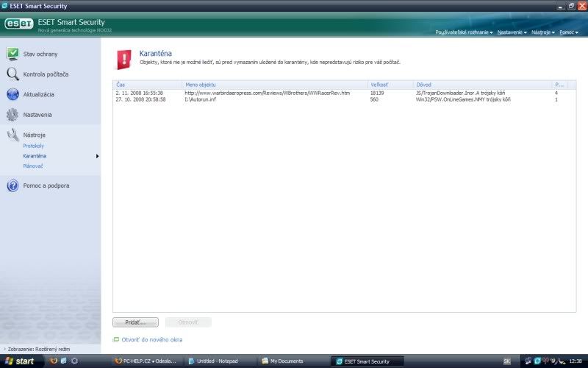Sort by the Čas column header
The image size is (588, 368).
point(148,85)
